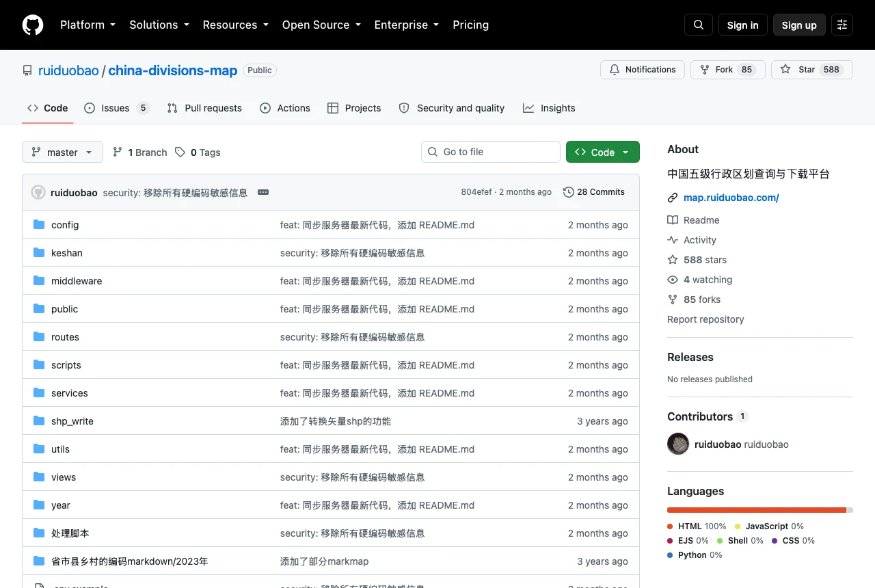This screenshot has height=588, width=875.
Task: Open the views folder
Action: point(64,477)
